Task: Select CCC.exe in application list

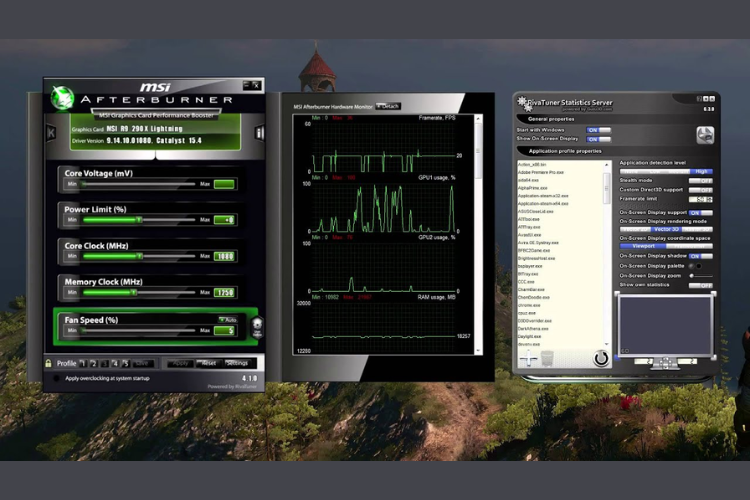Action: 526,282
